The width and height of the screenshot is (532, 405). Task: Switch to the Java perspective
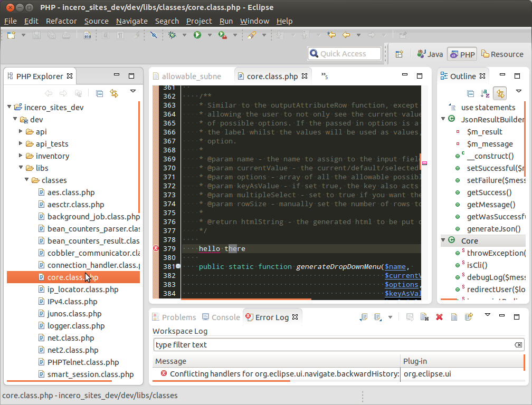click(x=430, y=54)
